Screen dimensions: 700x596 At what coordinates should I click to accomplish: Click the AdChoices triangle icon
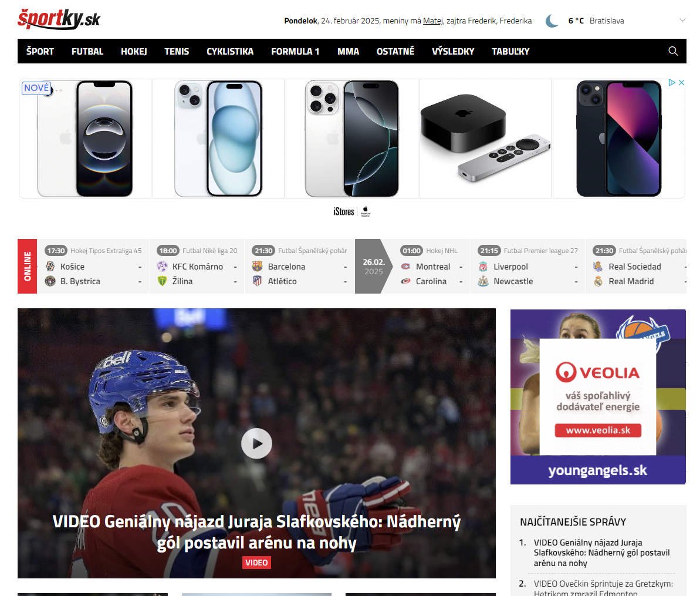coord(671,83)
